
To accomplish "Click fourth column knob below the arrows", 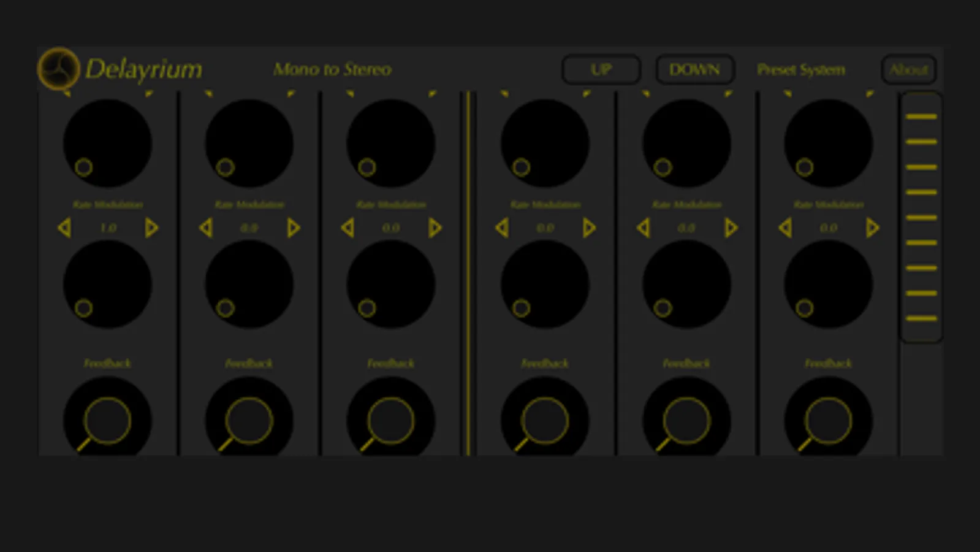I will pyautogui.click(x=545, y=285).
